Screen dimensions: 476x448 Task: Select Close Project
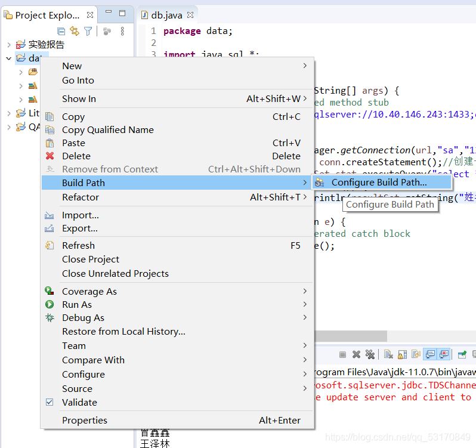177,259
